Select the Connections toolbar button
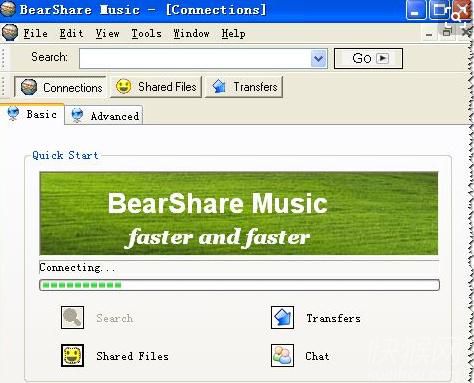This screenshot has height=383, width=474. click(x=61, y=87)
